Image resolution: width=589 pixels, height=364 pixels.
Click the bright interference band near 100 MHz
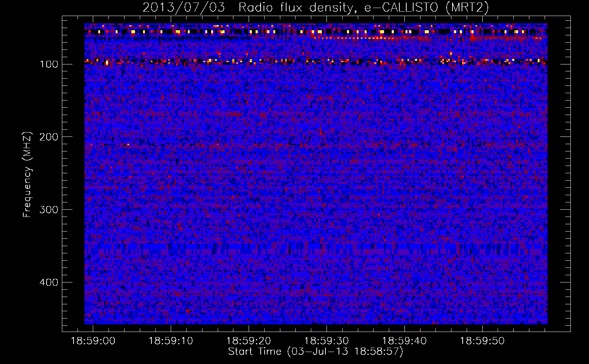point(316,61)
